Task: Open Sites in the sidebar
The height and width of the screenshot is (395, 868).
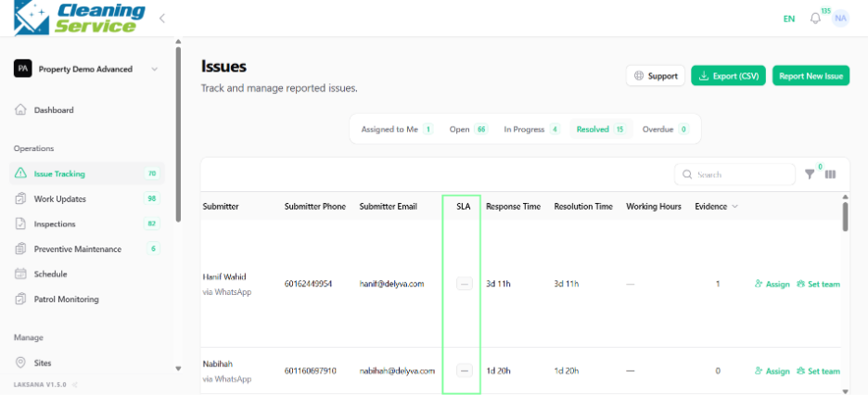Action: tap(87, 363)
